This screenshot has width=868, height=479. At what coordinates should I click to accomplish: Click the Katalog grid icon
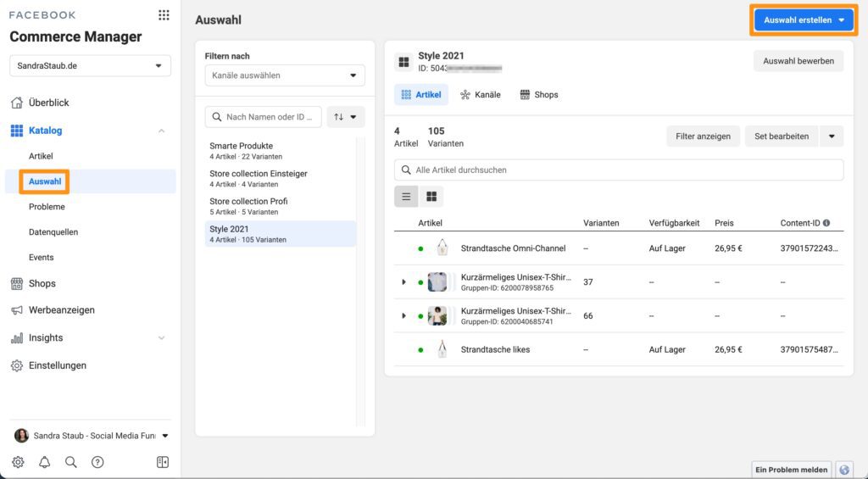(x=17, y=131)
